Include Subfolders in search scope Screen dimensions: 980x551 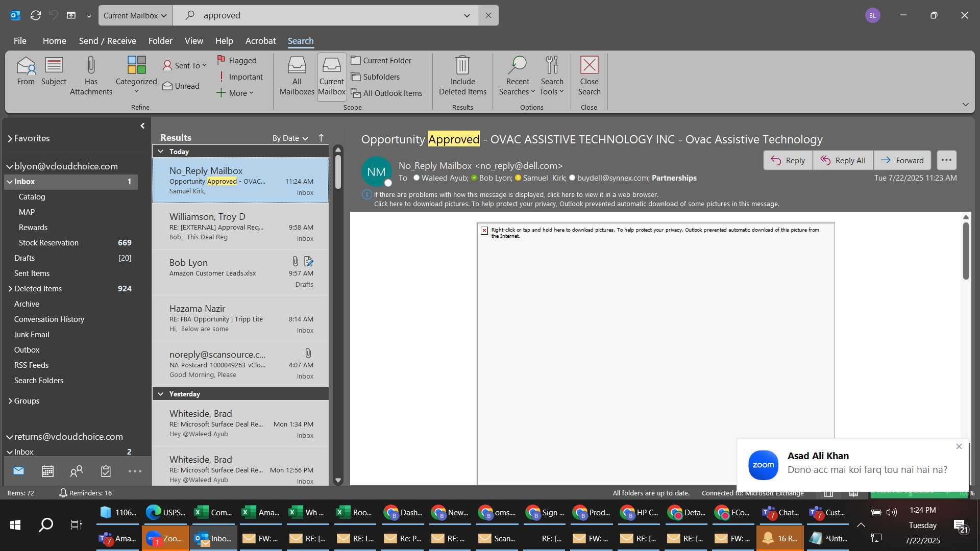(x=375, y=77)
